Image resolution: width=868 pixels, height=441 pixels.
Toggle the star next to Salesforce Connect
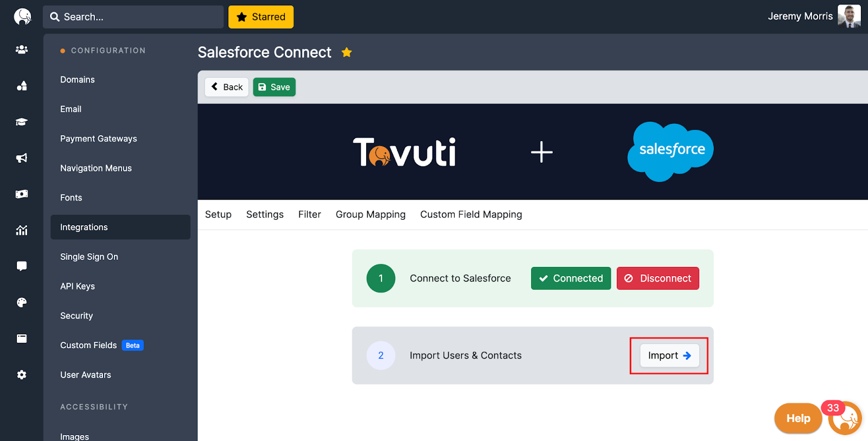347,52
